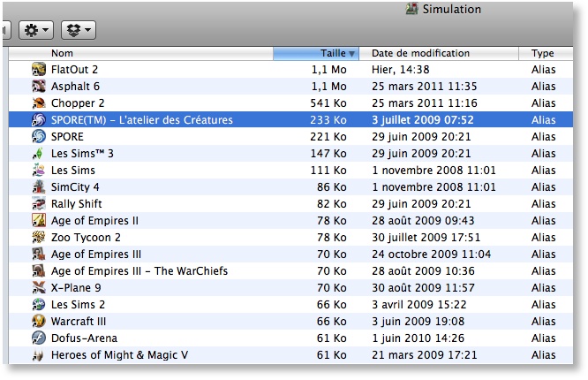Click the 1 juin 2010 14:26 date
Screen dimensions: 588x380
click(x=418, y=338)
